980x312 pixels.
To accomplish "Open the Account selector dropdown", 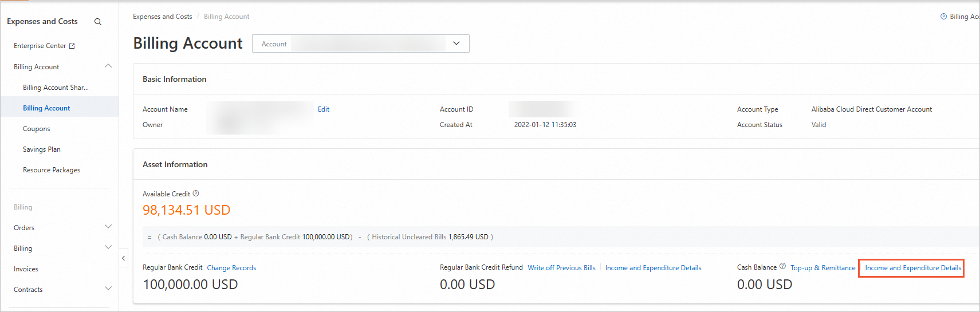I will pos(361,44).
